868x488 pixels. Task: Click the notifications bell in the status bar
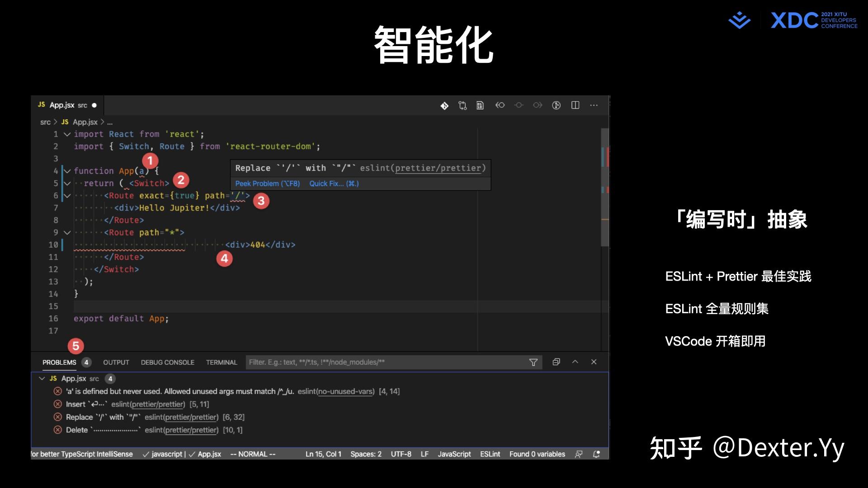point(596,454)
